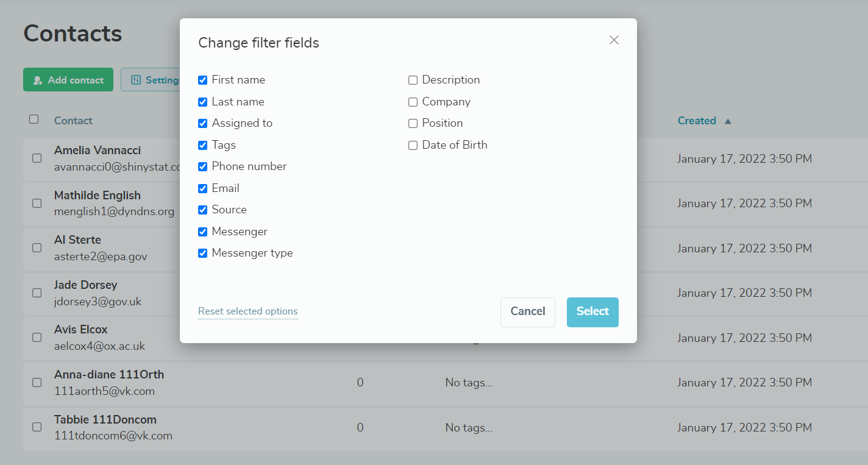Enable the Description filter field
The height and width of the screenshot is (465, 868).
[x=413, y=80]
